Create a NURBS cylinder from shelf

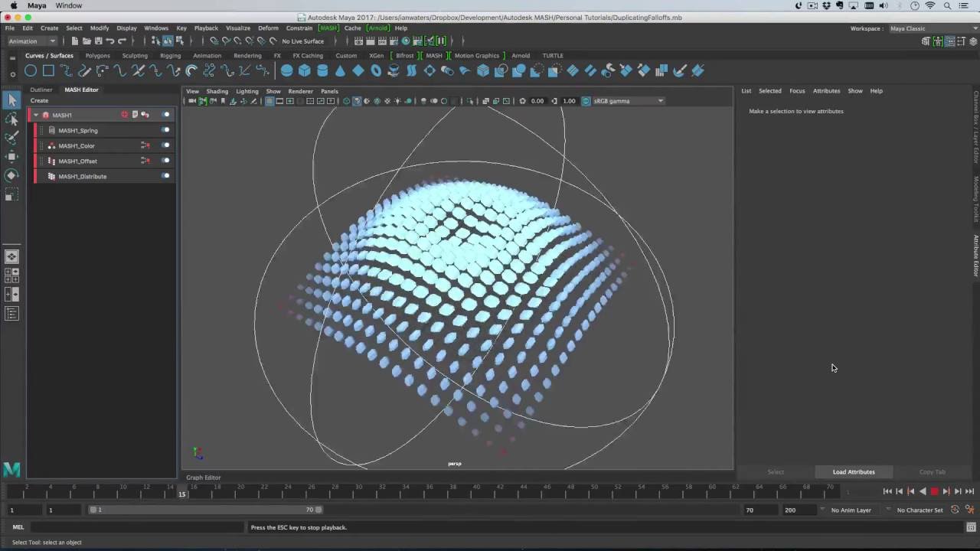pyautogui.click(x=322, y=70)
